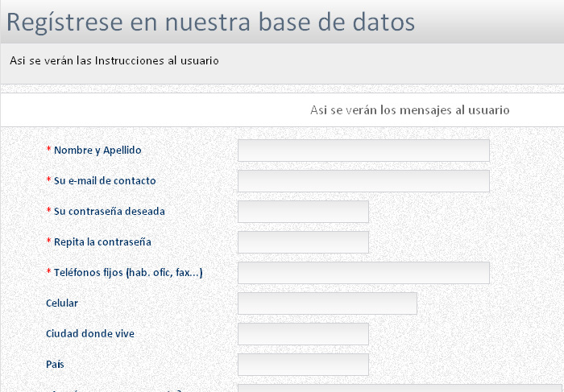Image resolution: width=564 pixels, height=392 pixels.
Task: Click the 'Instrucciones al usuario' text line
Action: coord(114,60)
